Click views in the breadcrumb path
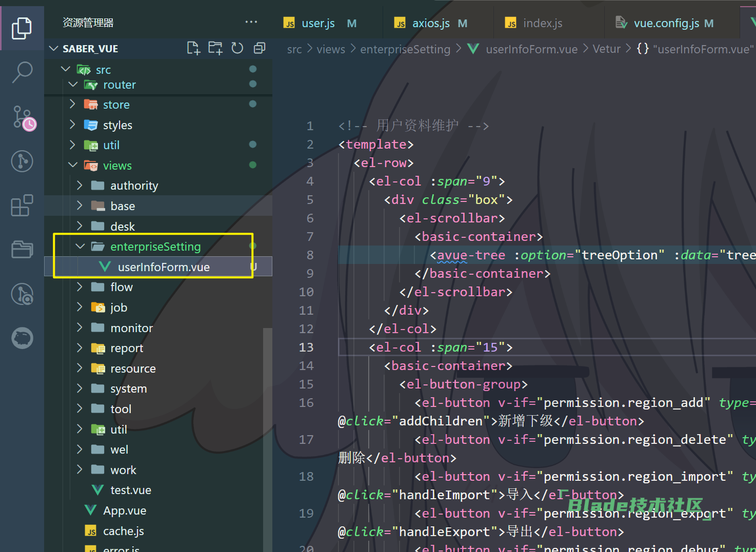 click(331, 49)
